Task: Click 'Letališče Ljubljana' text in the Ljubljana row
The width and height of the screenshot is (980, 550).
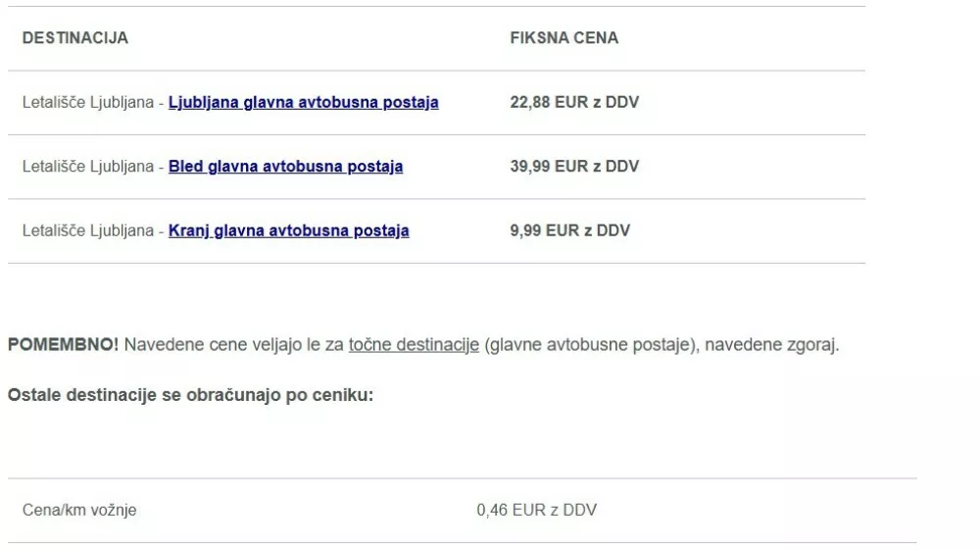Action: [x=88, y=102]
